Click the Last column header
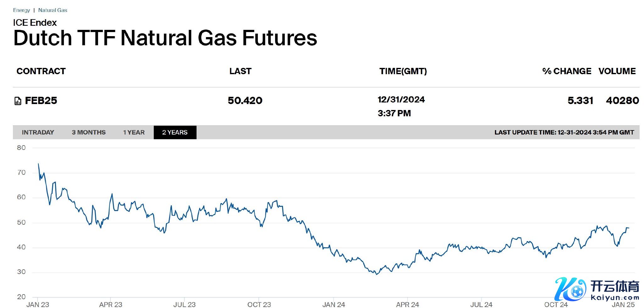 (240, 71)
